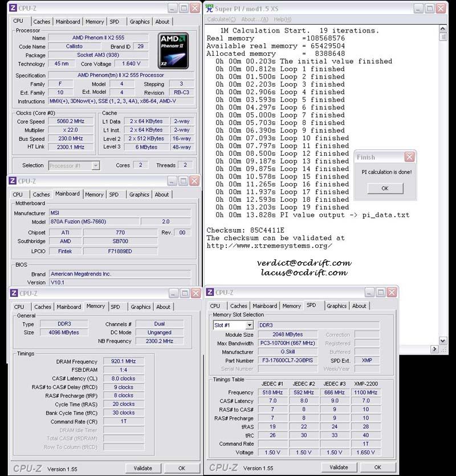
Task: Click CPU-Z icon in SPD window title
Action: [210, 292]
